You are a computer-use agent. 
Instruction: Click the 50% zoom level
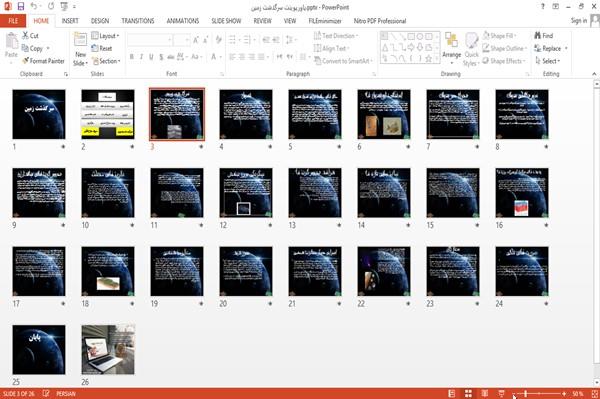(x=578, y=394)
